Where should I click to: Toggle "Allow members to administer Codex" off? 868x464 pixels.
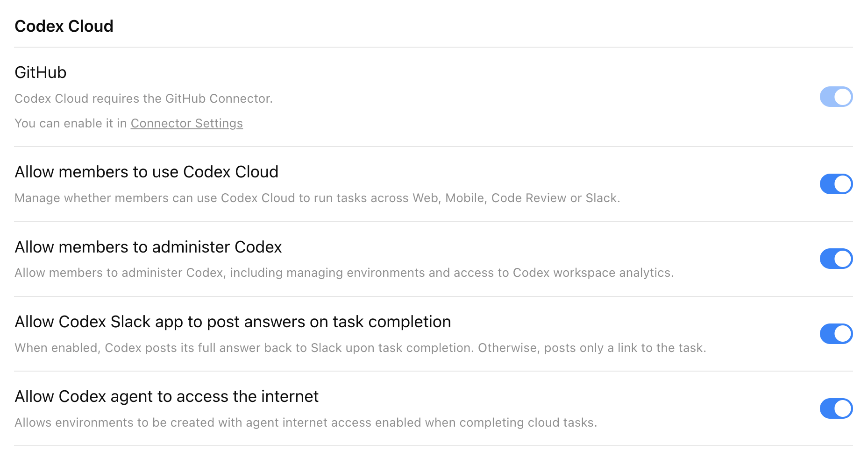click(x=836, y=259)
